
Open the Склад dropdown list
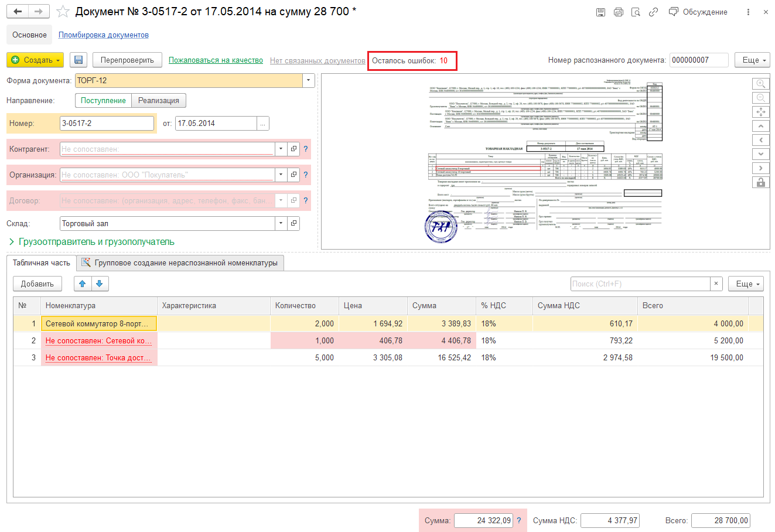coord(281,223)
